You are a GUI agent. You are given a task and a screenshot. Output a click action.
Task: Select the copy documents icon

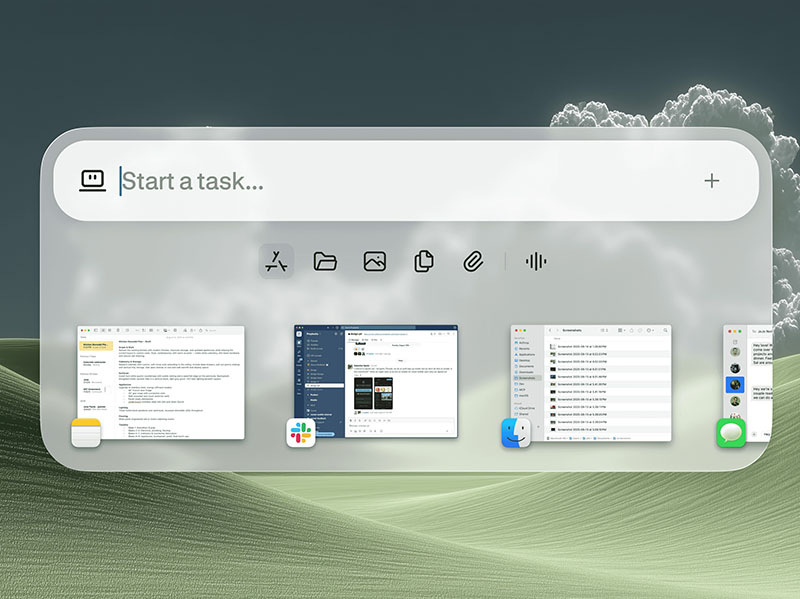424,261
